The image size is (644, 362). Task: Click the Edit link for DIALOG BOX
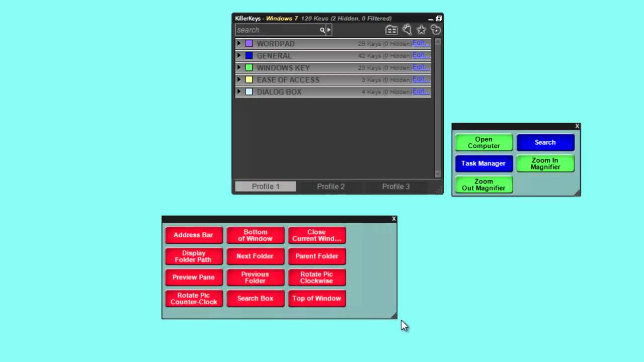[x=421, y=92]
